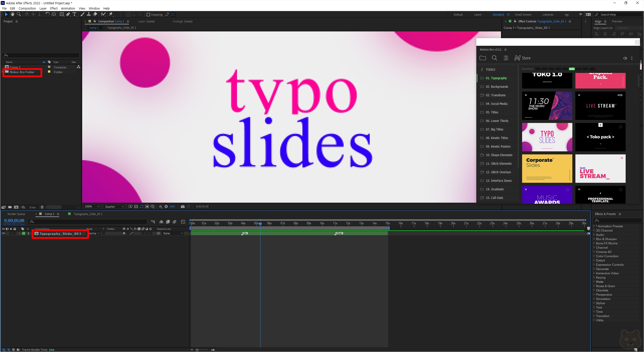Switch to the Learn workspace
Image resolution: width=644 pixels, height=352 pixels.
tap(478, 15)
